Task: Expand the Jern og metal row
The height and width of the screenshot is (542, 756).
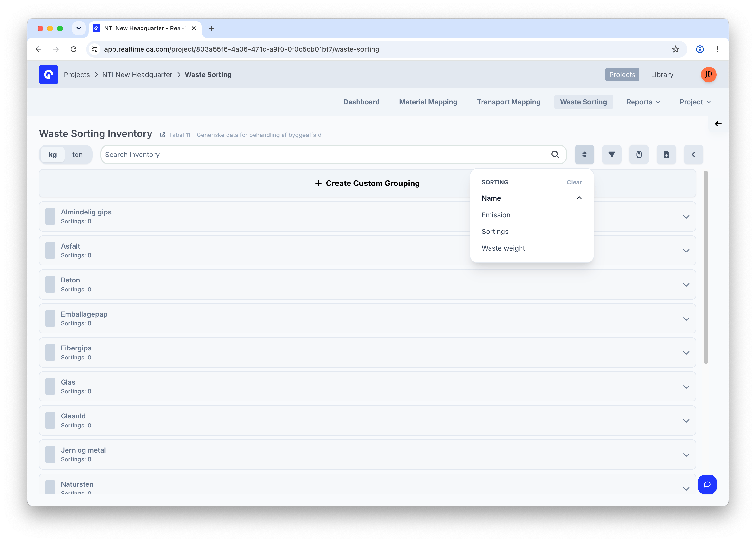Action: [x=686, y=455]
